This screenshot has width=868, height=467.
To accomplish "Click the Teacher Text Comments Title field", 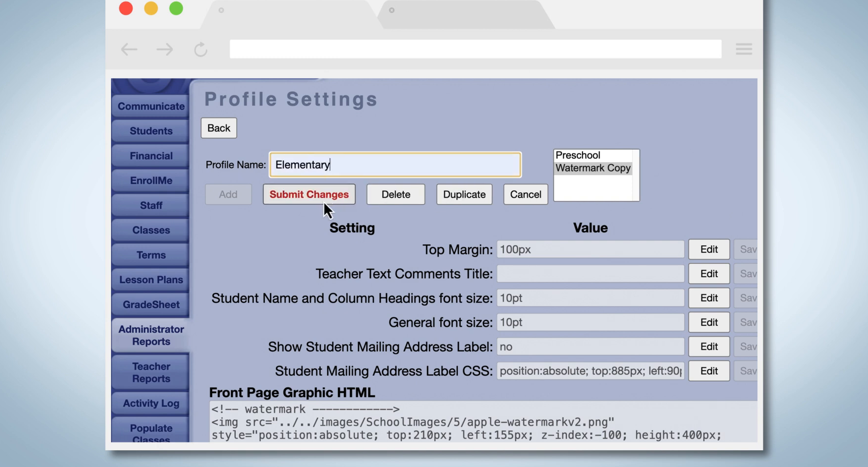I will tap(590, 274).
